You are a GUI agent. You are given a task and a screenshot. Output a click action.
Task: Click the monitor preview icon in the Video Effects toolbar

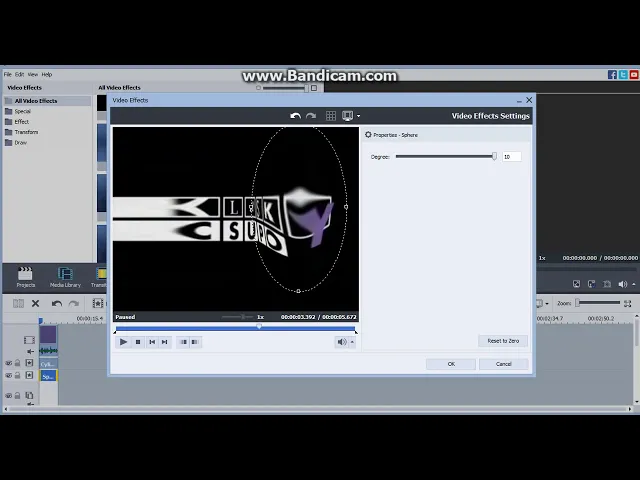pos(347,116)
